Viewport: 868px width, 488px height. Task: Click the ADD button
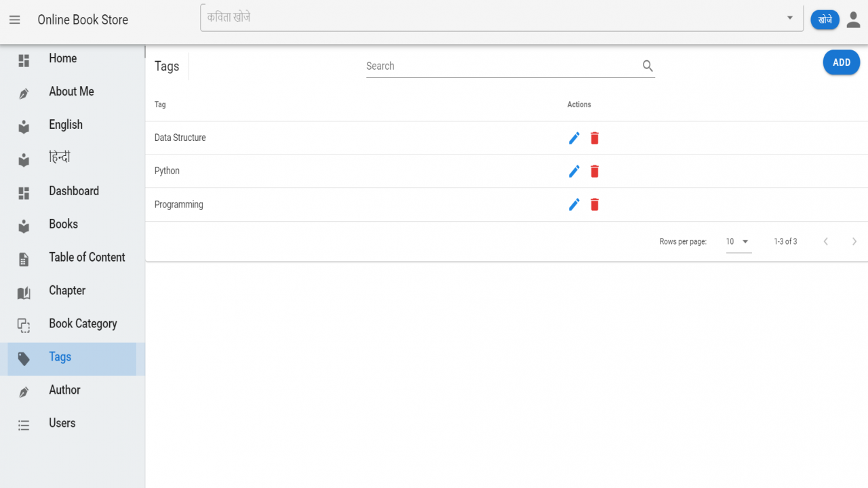click(x=842, y=62)
